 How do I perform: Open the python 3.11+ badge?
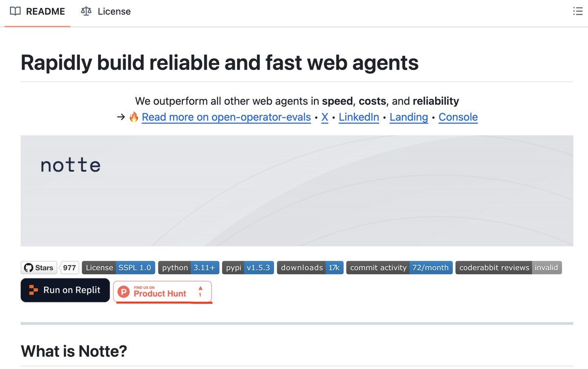189,268
